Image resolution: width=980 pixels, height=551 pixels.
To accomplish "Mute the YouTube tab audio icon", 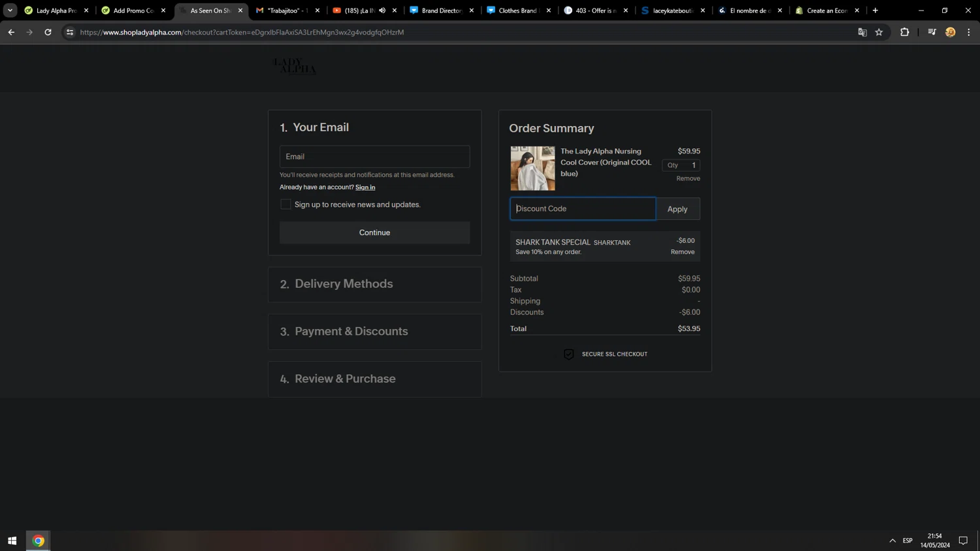I will pos(382,10).
